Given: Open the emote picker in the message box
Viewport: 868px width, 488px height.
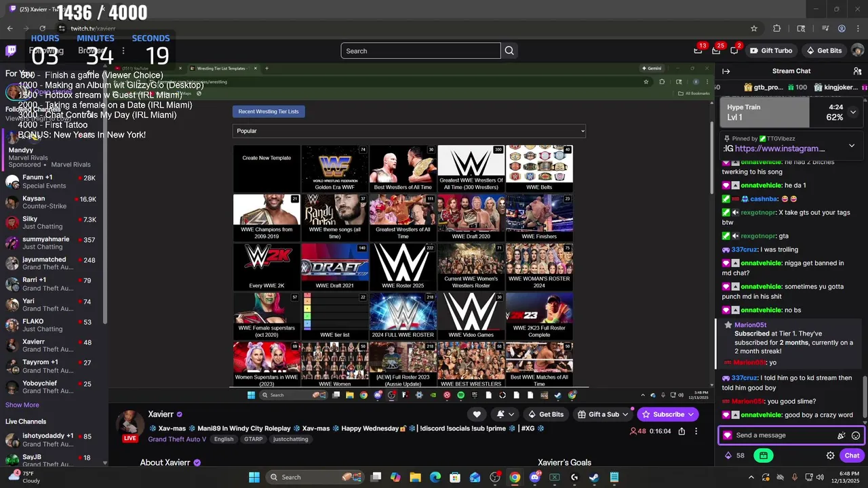Looking at the screenshot, I should pyautogui.click(x=856, y=436).
